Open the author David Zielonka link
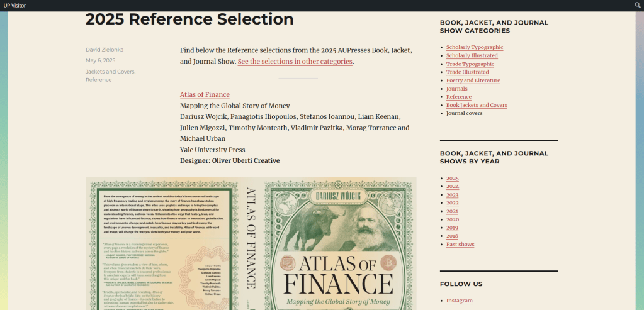This screenshot has height=310, width=644. (105, 50)
